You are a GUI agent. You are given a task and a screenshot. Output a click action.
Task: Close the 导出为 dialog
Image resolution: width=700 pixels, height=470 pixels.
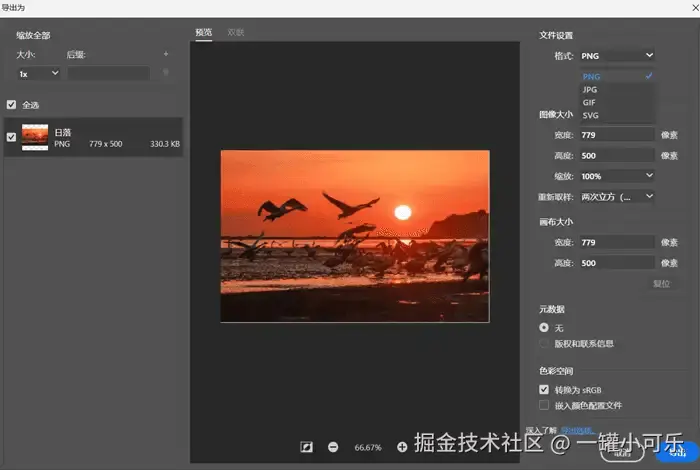tap(695, 8)
